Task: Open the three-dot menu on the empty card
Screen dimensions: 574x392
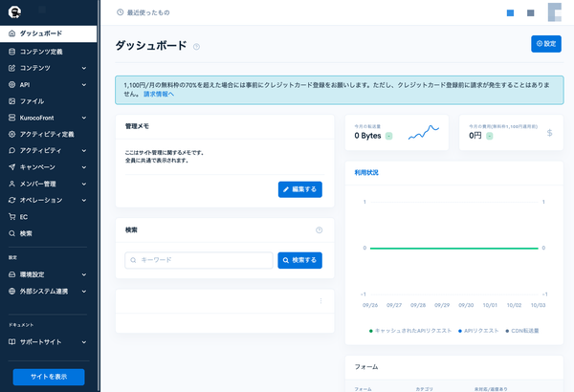Action: coord(320,301)
